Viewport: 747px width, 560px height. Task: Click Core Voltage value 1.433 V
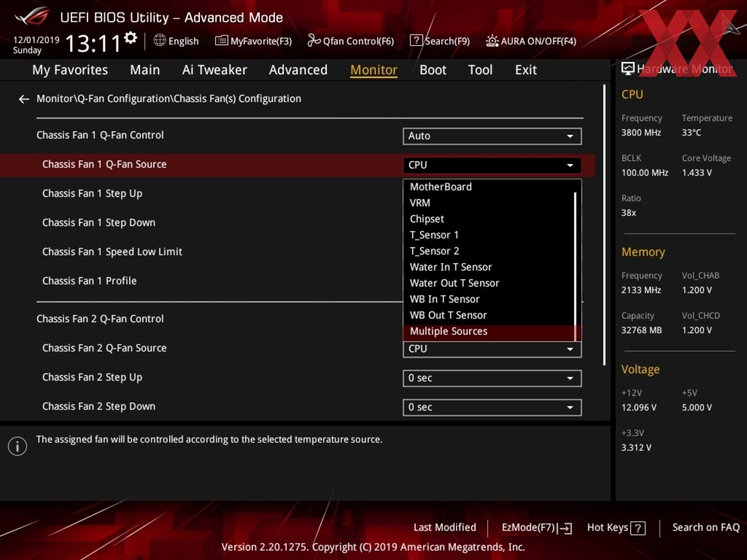click(x=696, y=173)
